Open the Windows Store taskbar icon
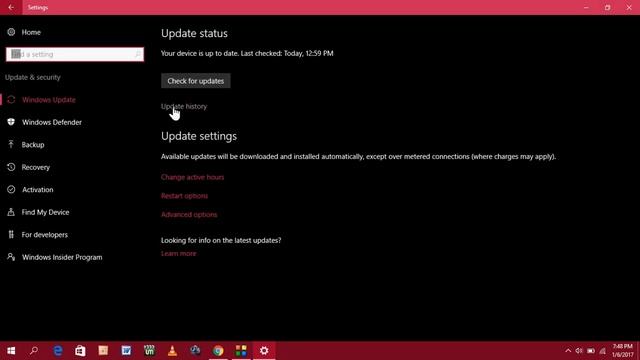This screenshot has width=640, height=360. click(80, 351)
